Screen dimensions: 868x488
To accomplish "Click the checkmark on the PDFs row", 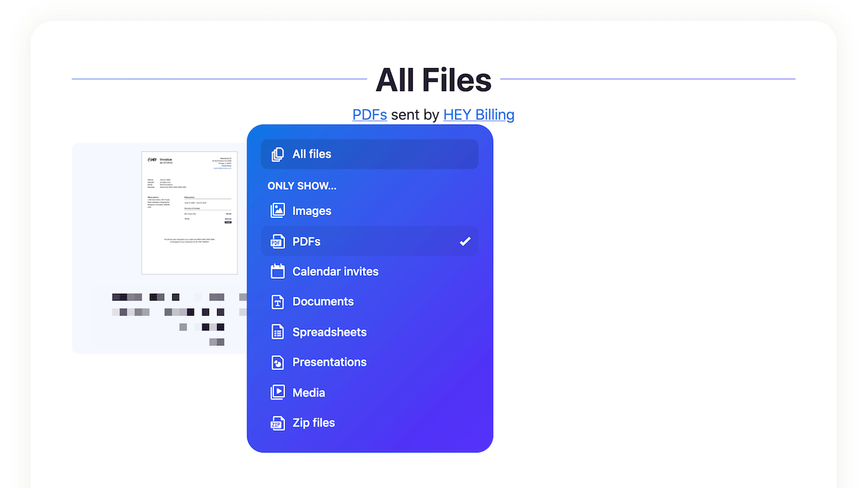I will [x=465, y=241].
